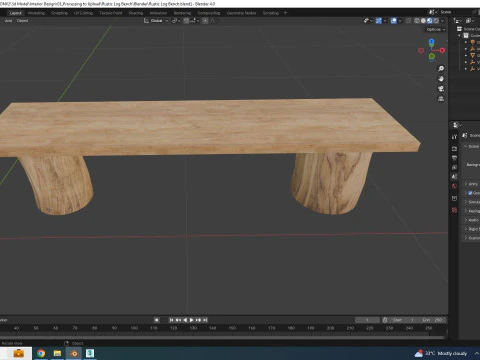Open the Scene properties tab icon
Viewport: 480px width, 360px height.
coord(454,176)
